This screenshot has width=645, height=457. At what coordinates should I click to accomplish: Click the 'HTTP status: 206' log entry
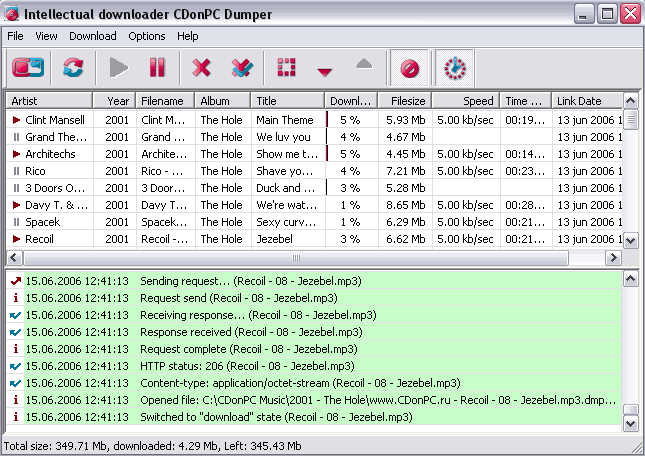313,366
